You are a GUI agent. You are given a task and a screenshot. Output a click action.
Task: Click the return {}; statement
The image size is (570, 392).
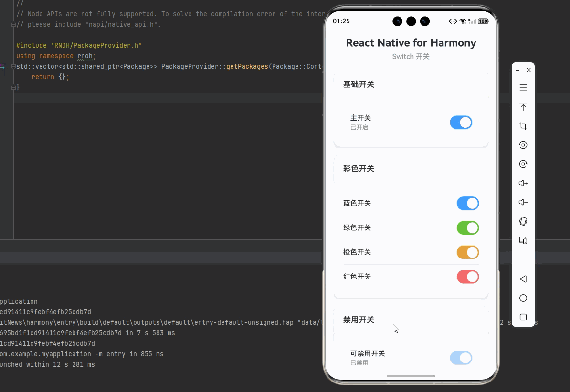(50, 77)
